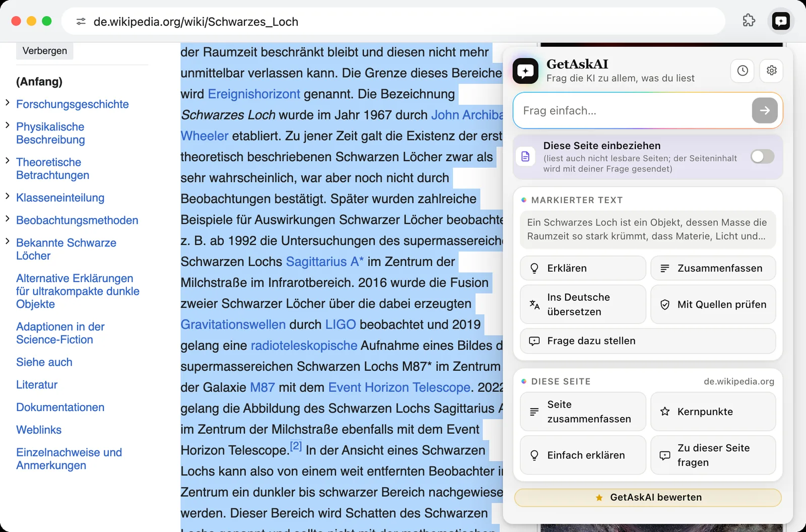
Task: Click the document icon beside Diese Seite einbeziehen
Action: pos(525,157)
